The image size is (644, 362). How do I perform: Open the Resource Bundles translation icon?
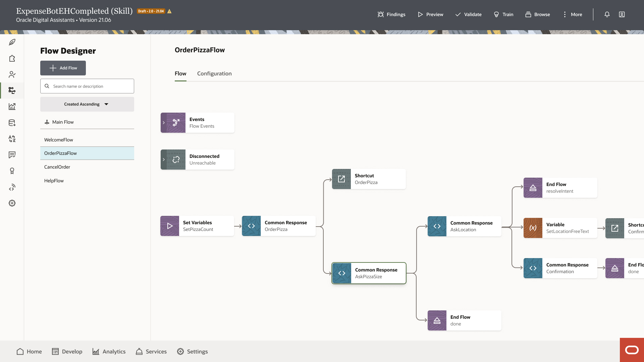pyautogui.click(x=12, y=139)
